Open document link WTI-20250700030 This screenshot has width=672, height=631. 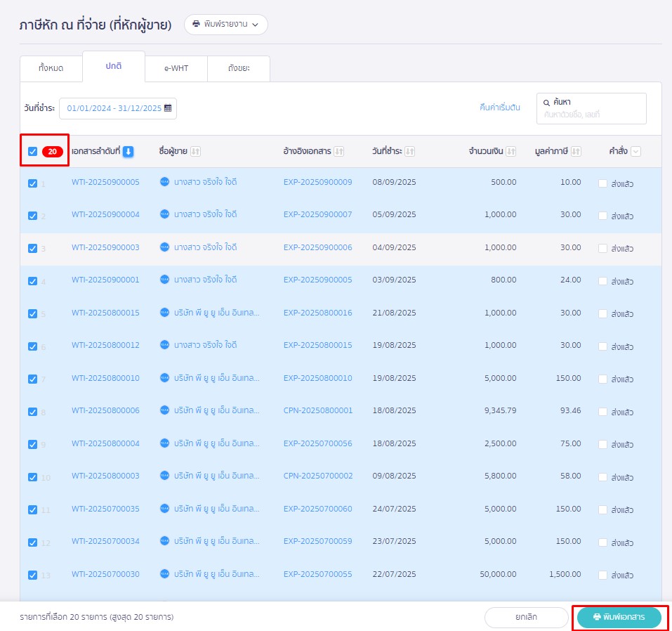[105, 574]
